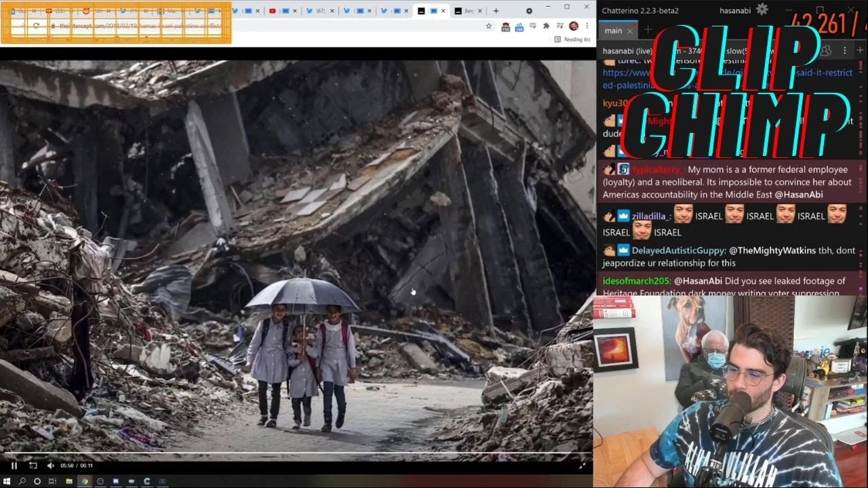Screen dimensions: 868x488
Task: Open Chatterino viewer list icon
Action: click(826, 51)
